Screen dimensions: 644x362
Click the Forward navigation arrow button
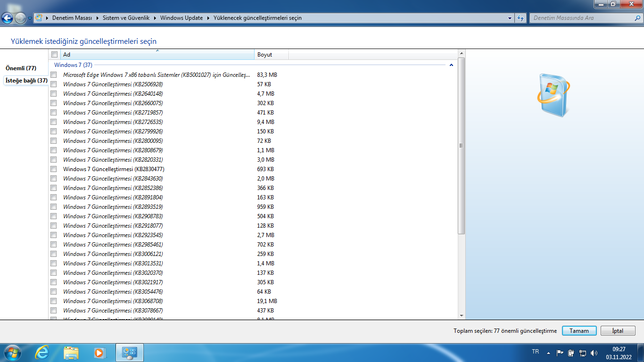(20, 18)
